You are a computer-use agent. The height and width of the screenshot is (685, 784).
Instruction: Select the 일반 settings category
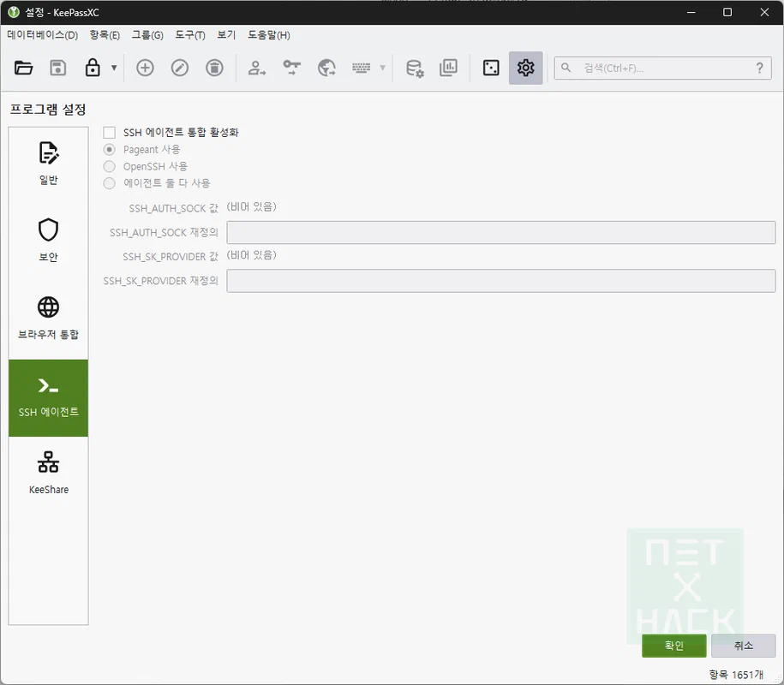click(49, 165)
